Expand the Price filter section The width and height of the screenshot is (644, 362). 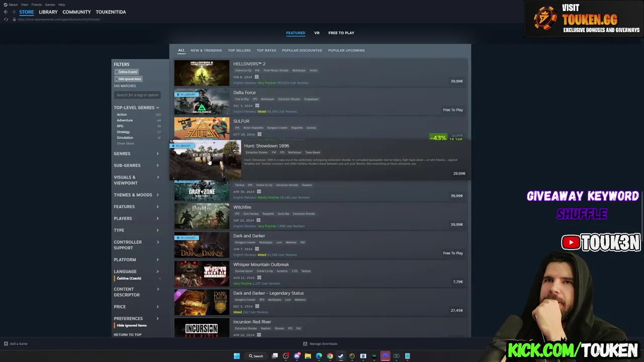(x=136, y=307)
